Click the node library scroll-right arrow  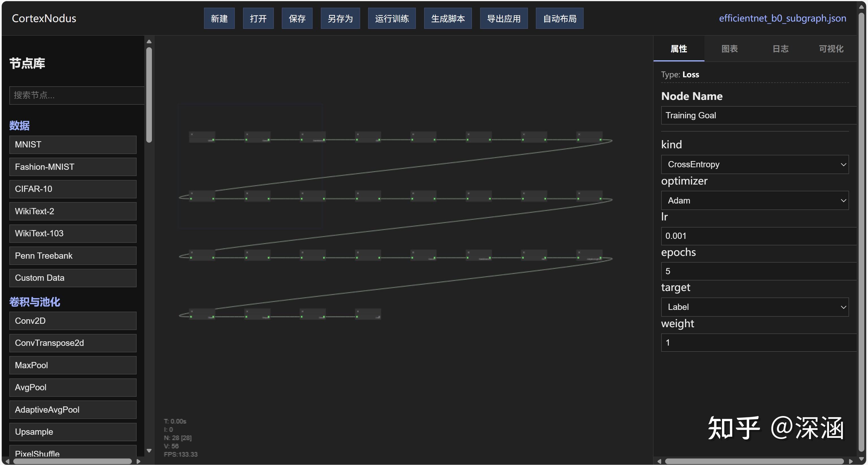coord(138,461)
